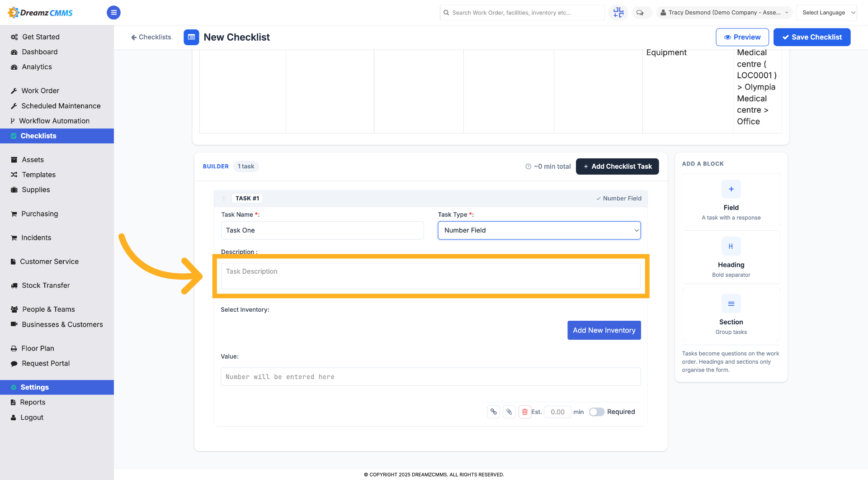Click the global search box
The image size is (868, 480).
522,13
